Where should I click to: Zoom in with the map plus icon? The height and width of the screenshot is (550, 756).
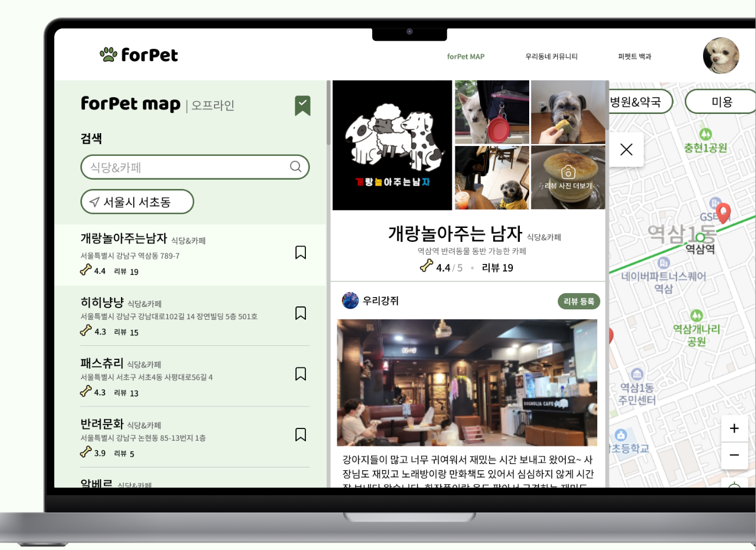pyautogui.click(x=734, y=428)
